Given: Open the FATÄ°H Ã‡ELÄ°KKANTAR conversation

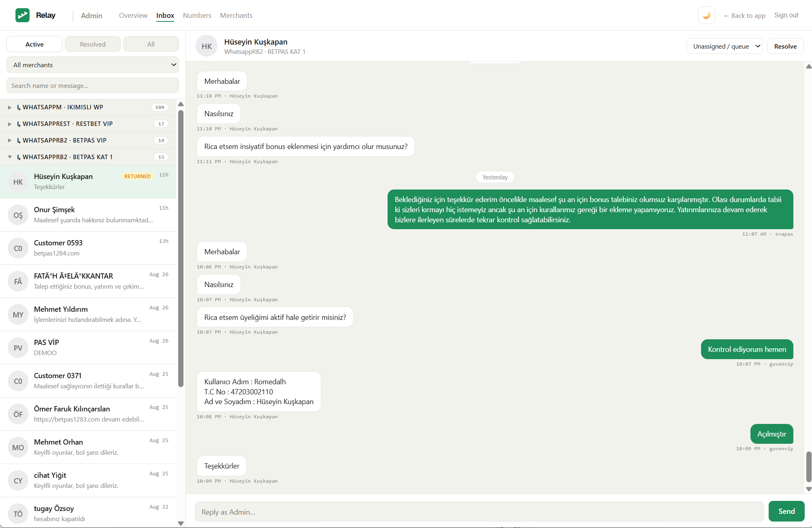Looking at the screenshot, I should [x=88, y=281].
